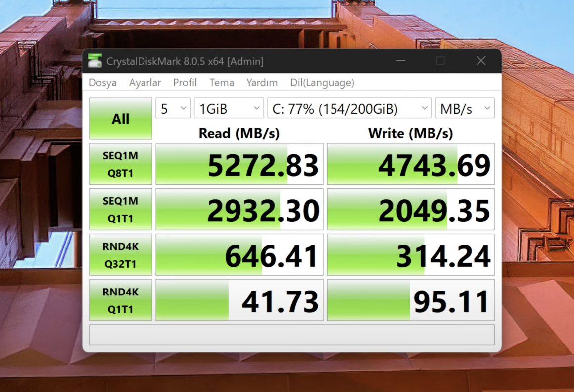Start the SEQ1M Q1T1 test

[x=120, y=209]
